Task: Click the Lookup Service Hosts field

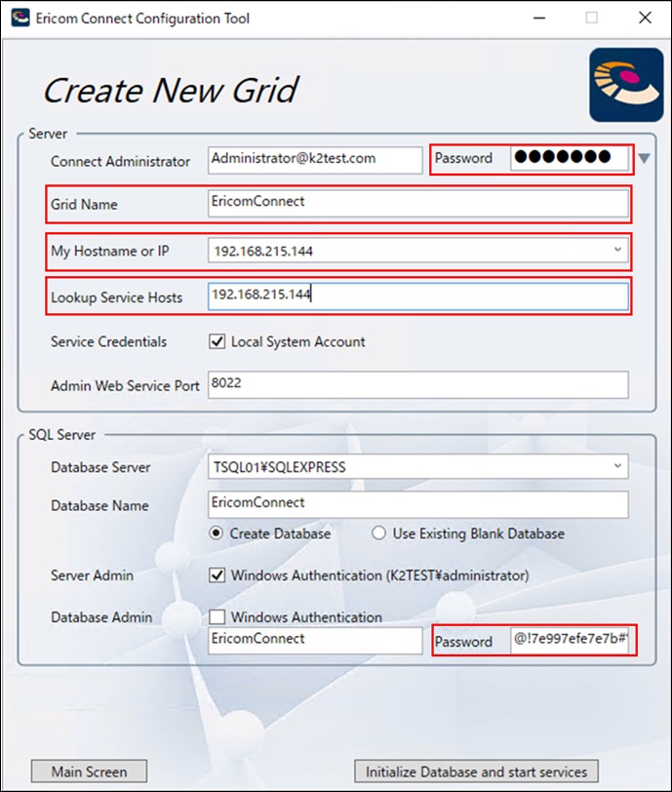Action: [x=417, y=297]
